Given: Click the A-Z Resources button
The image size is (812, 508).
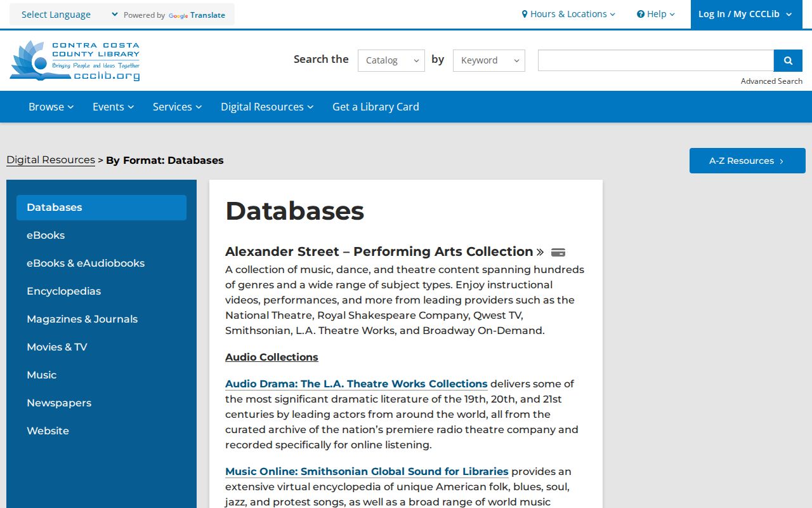Looking at the screenshot, I should (747, 161).
